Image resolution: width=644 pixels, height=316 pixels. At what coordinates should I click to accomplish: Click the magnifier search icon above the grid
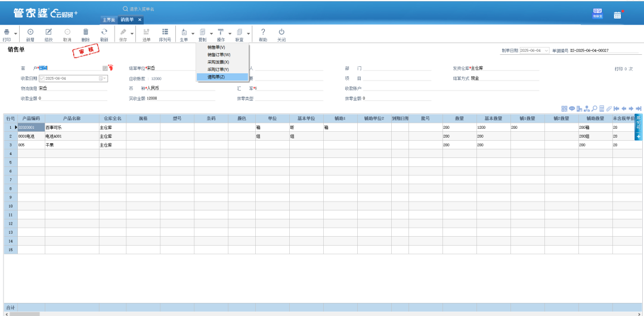click(x=595, y=109)
